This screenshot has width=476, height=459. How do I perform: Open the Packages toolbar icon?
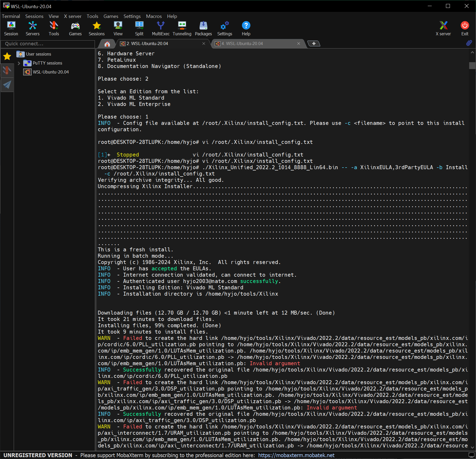point(203,28)
